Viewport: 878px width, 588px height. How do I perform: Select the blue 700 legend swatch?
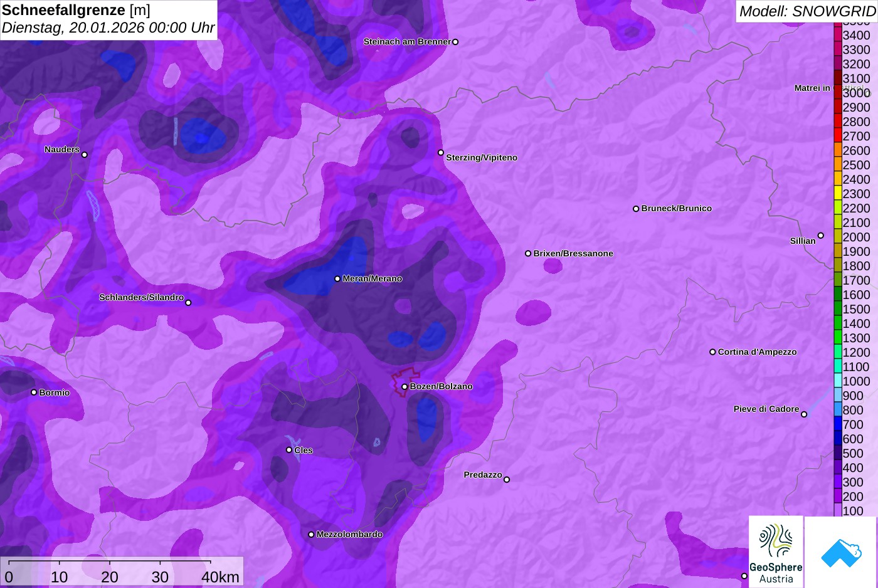coord(838,424)
